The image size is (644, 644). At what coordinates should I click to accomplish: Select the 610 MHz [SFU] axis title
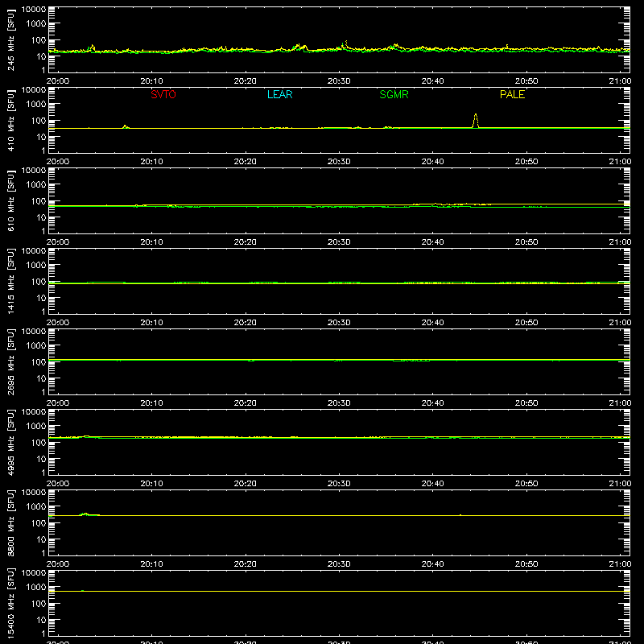click(11, 200)
